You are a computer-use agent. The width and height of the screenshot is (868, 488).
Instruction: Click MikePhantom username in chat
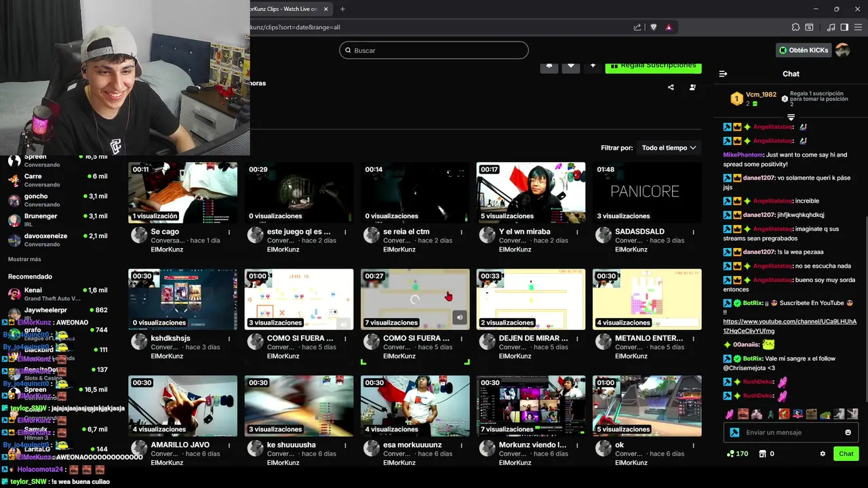pyautogui.click(x=743, y=155)
